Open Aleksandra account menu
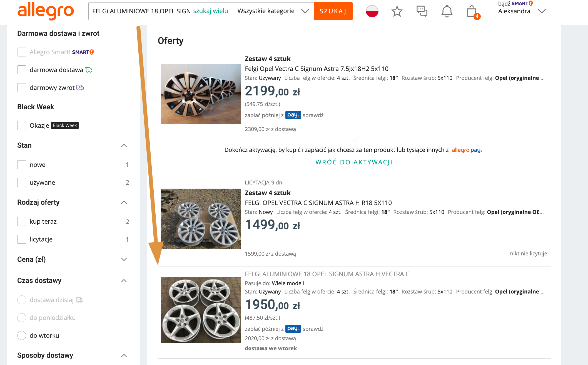This screenshot has width=588, height=365. [x=521, y=11]
